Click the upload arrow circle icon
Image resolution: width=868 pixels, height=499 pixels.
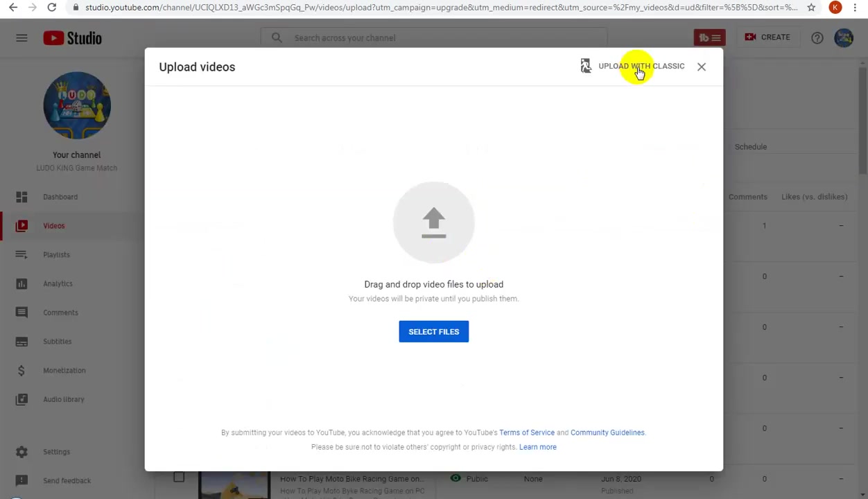point(434,222)
